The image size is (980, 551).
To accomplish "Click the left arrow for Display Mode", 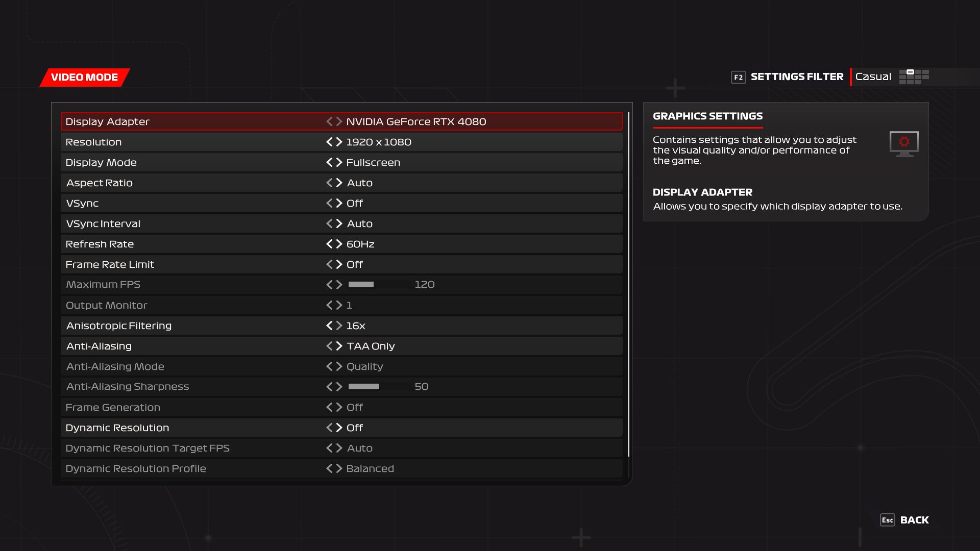I will 329,162.
